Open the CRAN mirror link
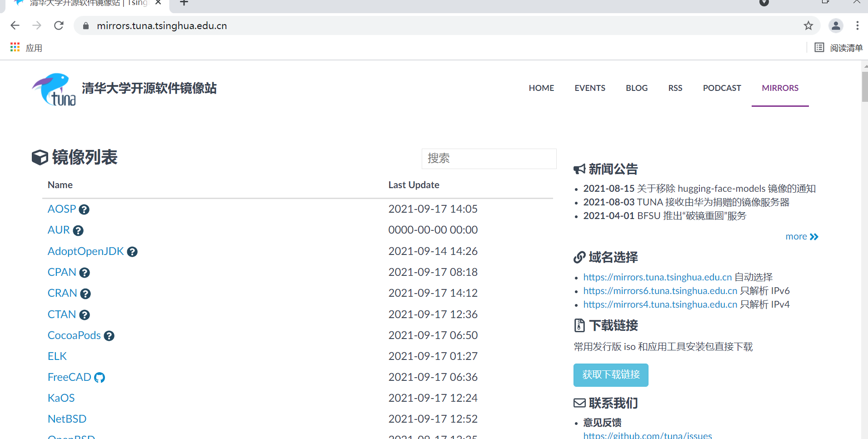The width and height of the screenshot is (868, 439). tap(62, 293)
